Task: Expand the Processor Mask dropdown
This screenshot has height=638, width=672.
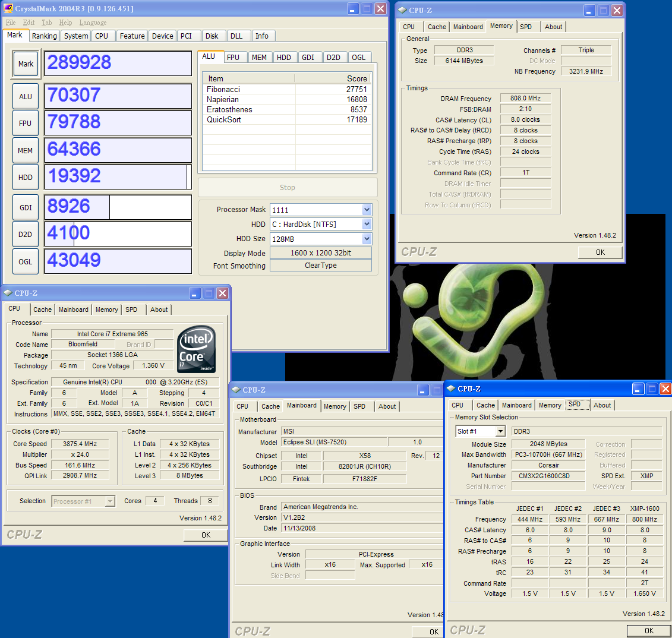Action: (367, 210)
